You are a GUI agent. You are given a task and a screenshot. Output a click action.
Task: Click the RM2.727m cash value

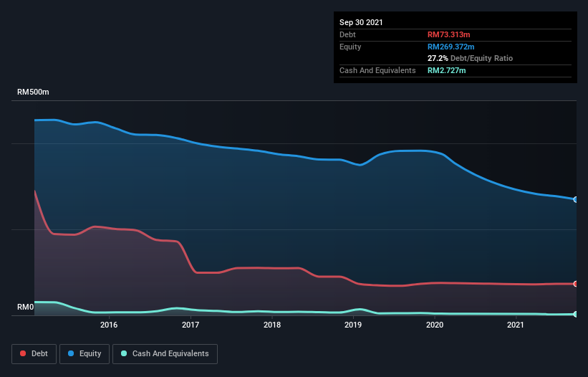tap(447, 70)
